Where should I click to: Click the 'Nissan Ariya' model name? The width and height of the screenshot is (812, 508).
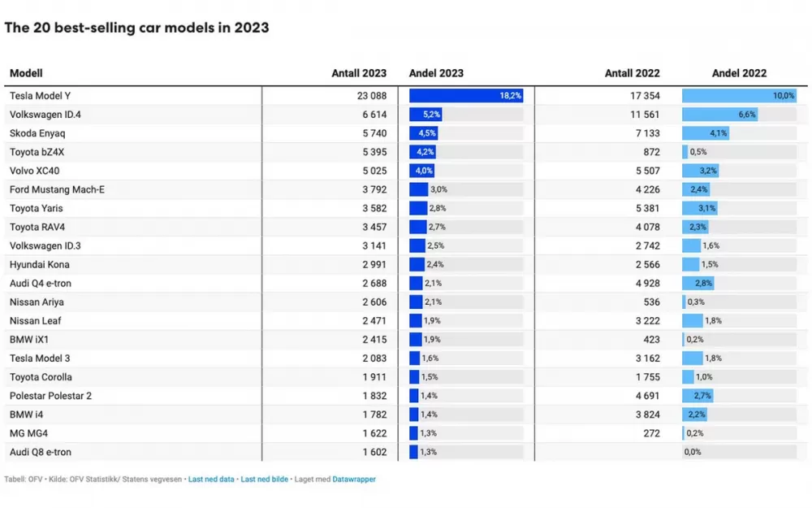[x=37, y=302]
